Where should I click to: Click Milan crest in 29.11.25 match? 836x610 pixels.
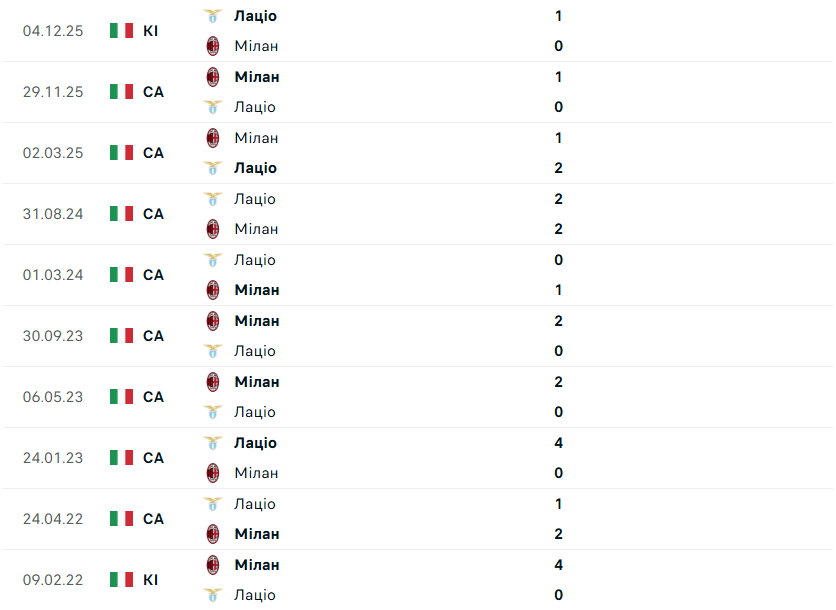point(212,77)
